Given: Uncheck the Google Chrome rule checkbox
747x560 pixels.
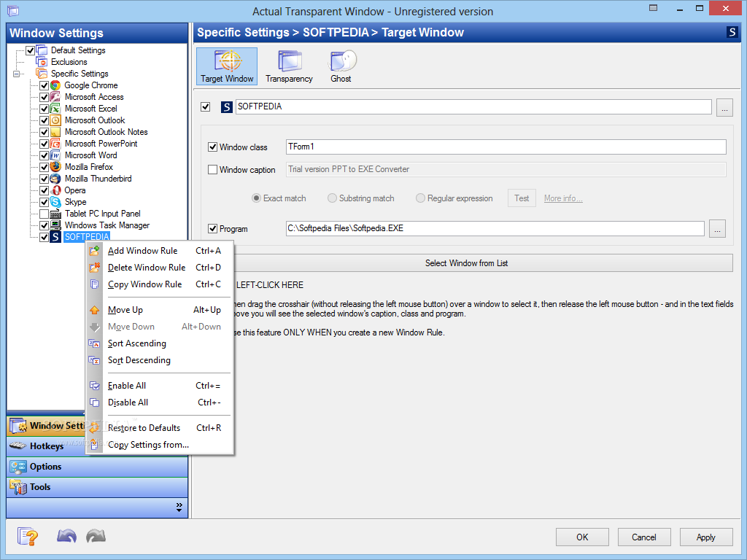Looking at the screenshot, I should click(x=44, y=85).
